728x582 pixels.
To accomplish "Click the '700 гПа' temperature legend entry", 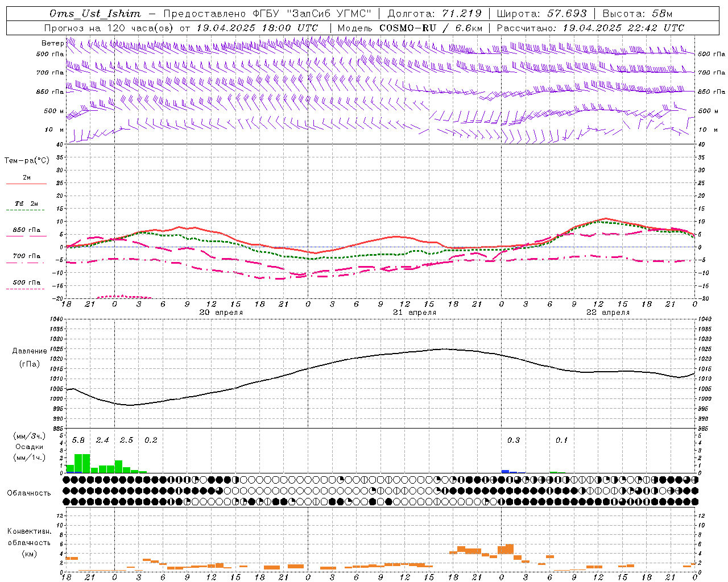I will pos(27,256).
